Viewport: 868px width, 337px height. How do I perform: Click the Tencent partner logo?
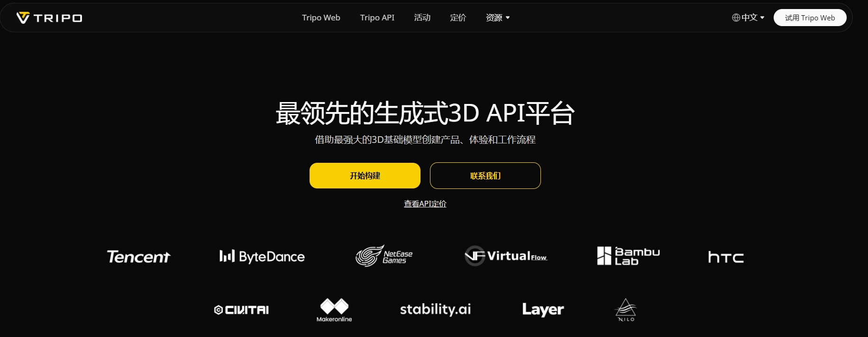tap(138, 257)
